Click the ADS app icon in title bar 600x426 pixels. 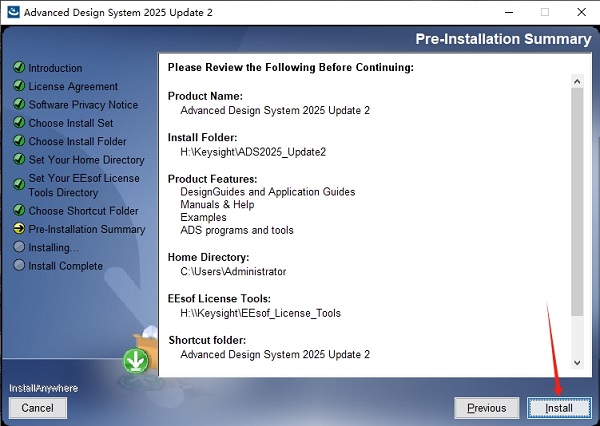coord(13,12)
